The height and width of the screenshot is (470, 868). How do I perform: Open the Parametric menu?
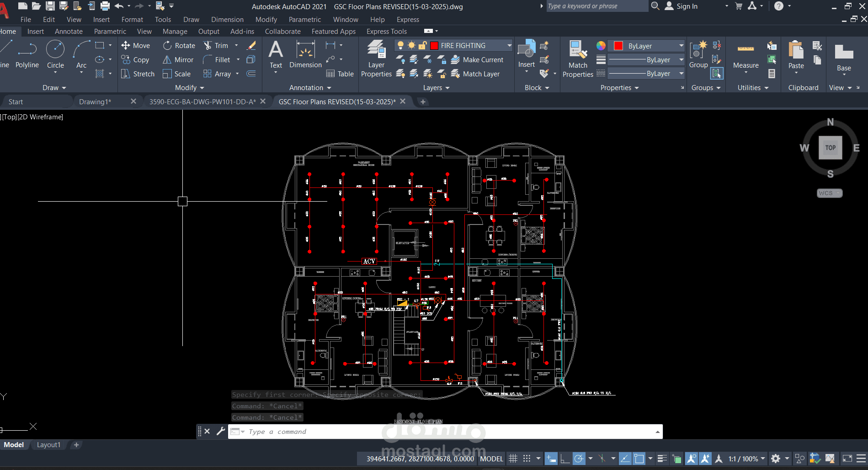304,19
